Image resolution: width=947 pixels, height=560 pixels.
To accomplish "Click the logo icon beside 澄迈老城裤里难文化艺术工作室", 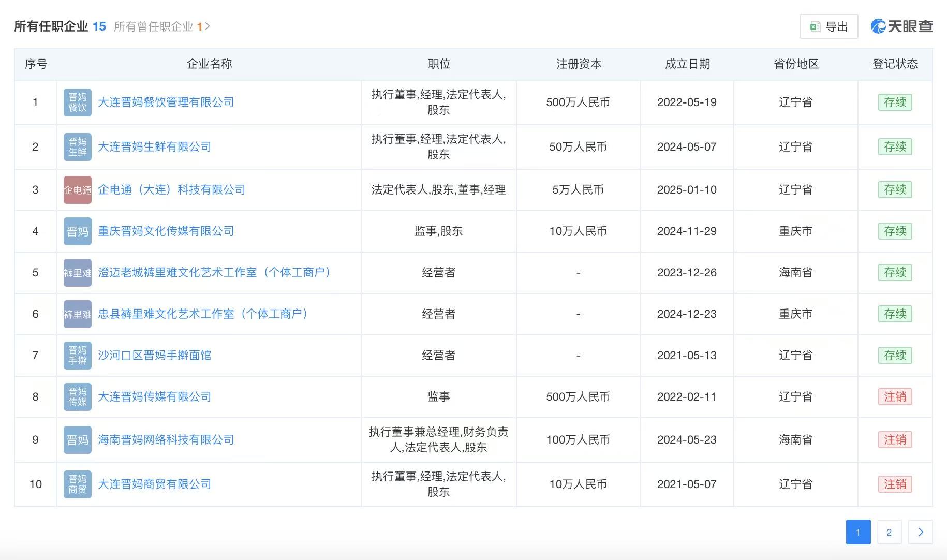I will pos(78,273).
